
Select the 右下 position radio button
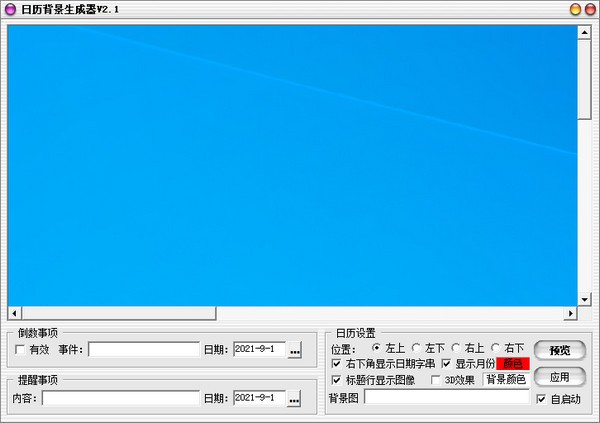(x=495, y=348)
